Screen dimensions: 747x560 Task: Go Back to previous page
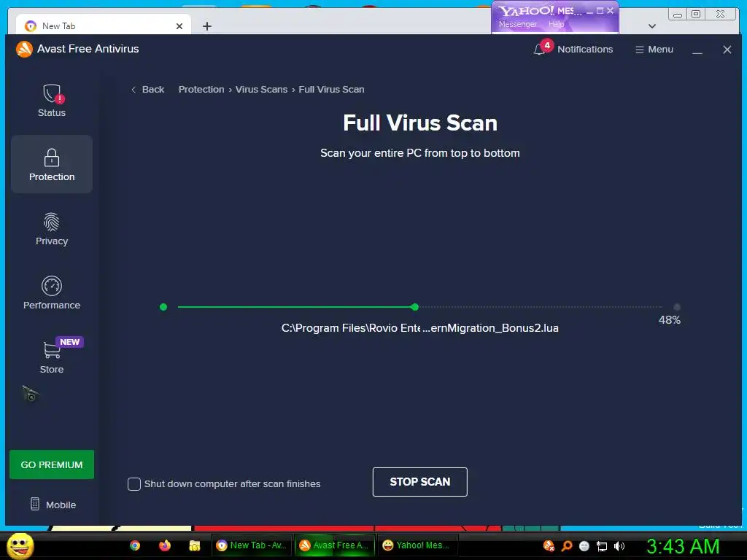[147, 90]
